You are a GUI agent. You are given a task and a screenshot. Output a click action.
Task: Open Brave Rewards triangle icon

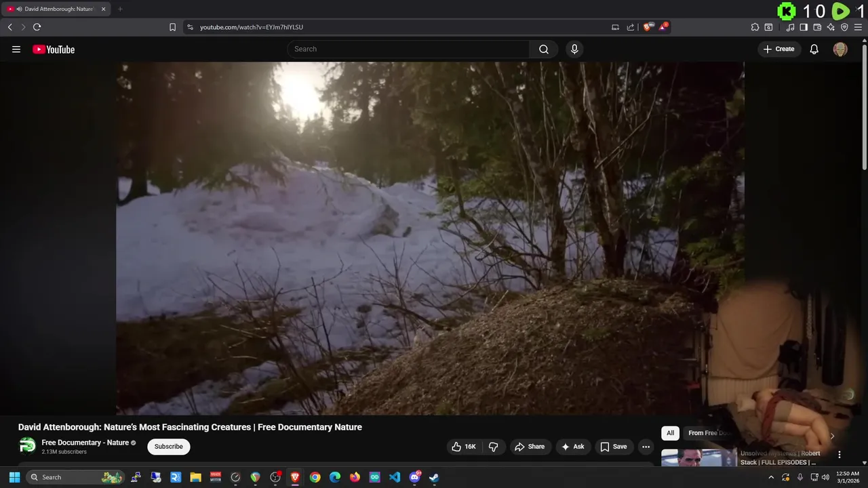(663, 27)
